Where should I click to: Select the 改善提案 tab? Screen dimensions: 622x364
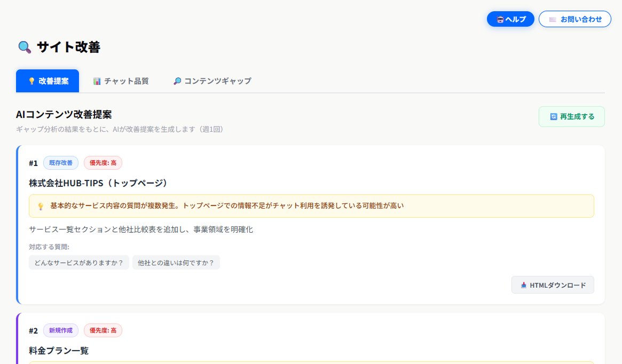pos(48,81)
